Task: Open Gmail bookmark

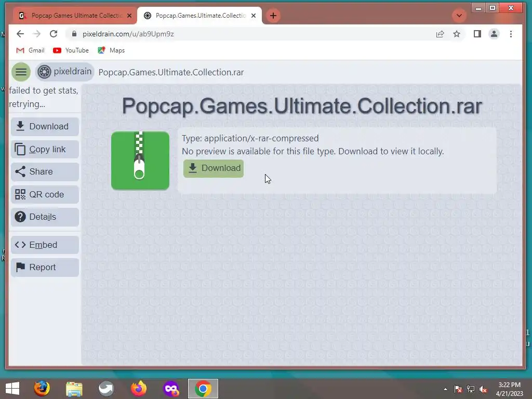Action: [30, 50]
